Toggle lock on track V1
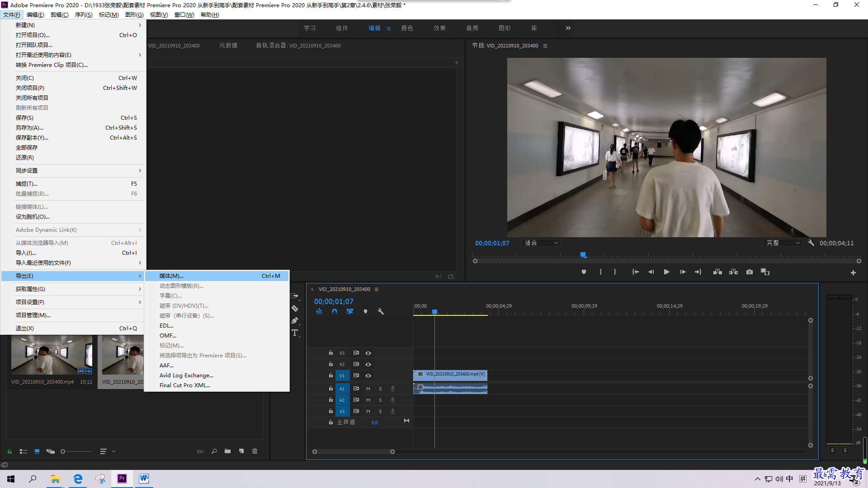 click(x=330, y=375)
